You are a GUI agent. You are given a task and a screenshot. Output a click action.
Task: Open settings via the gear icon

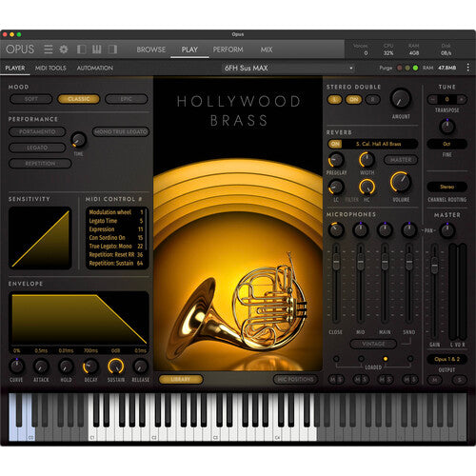(64, 50)
